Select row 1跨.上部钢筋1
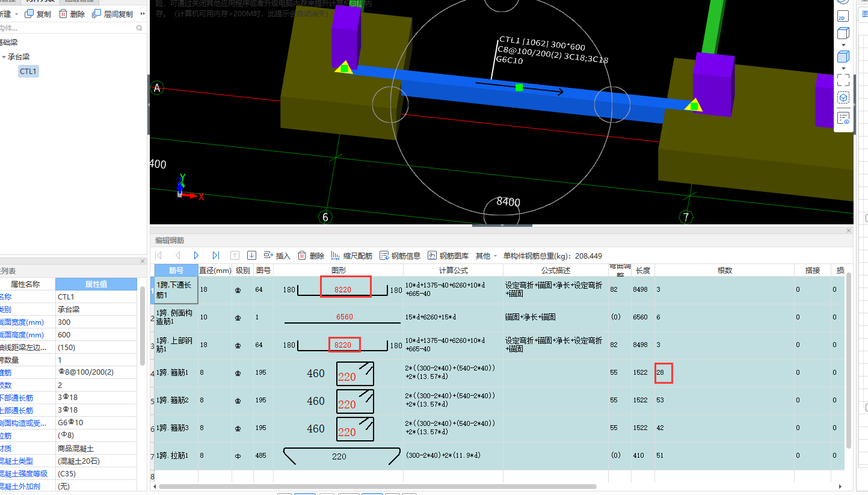The width and height of the screenshot is (868, 495). tap(176, 345)
